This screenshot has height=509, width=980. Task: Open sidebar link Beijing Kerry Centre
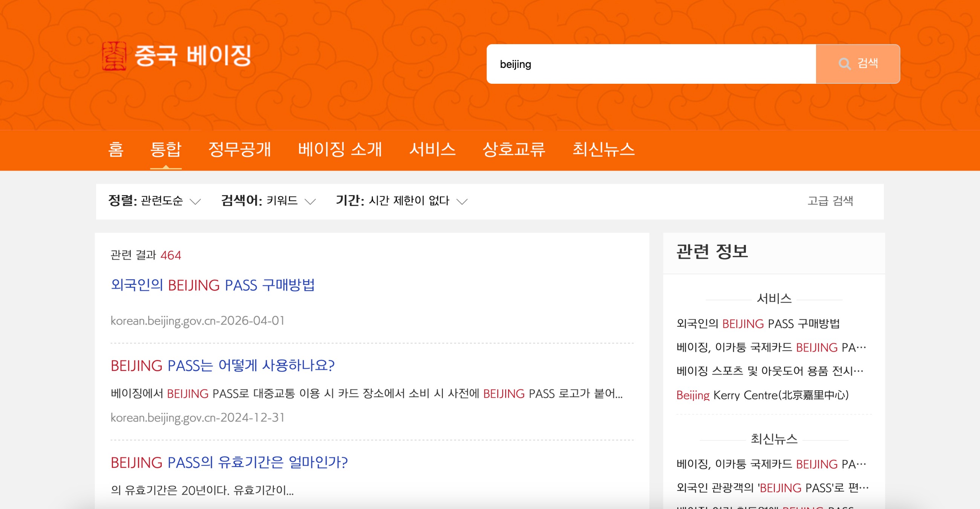[x=762, y=395]
